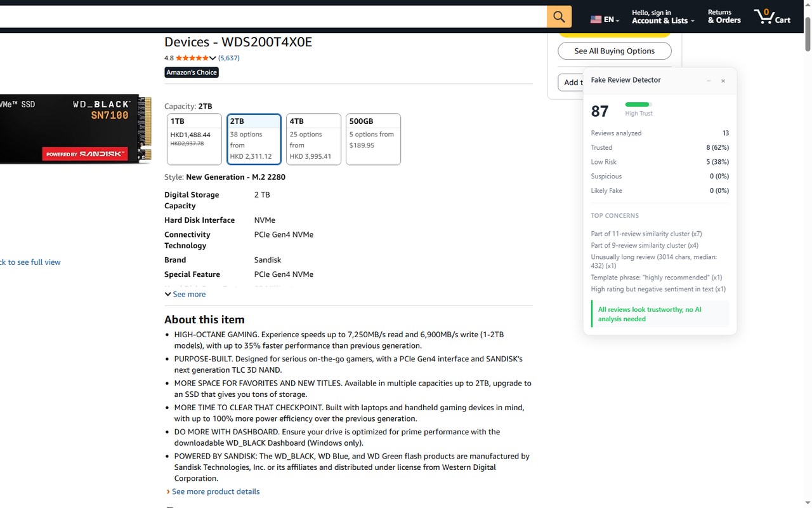Click the Low Risk 5 (38%) row
Viewport: 812px width, 508px height.
point(660,162)
